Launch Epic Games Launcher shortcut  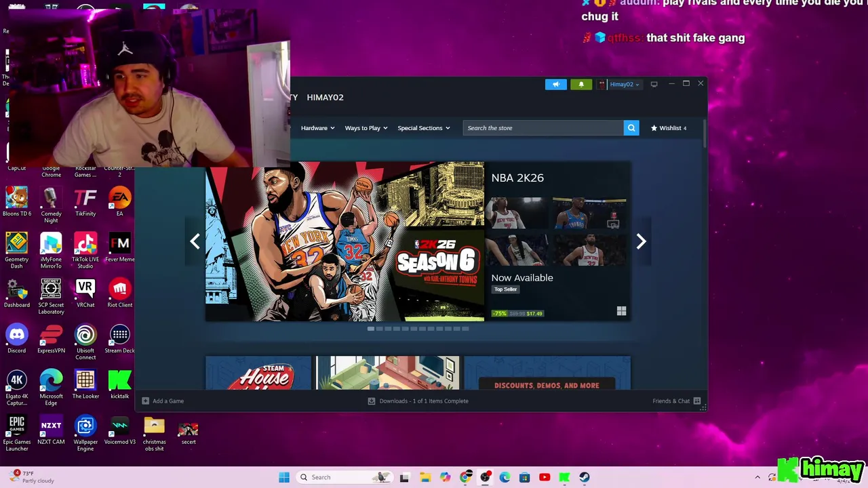[x=17, y=434]
